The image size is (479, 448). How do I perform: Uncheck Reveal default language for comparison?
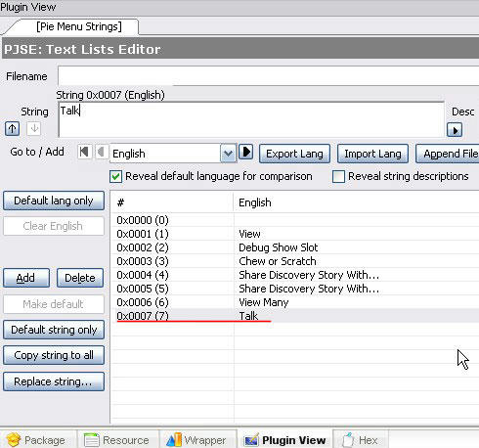(x=116, y=177)
